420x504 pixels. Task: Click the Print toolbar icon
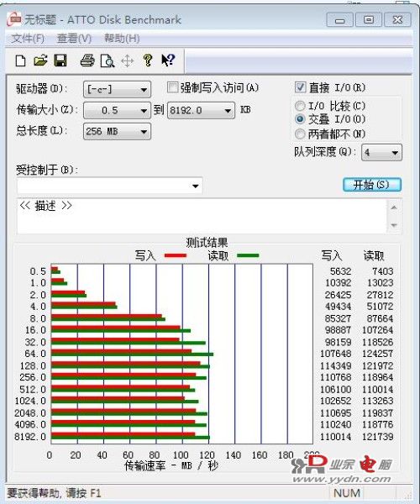pos(87,60)
